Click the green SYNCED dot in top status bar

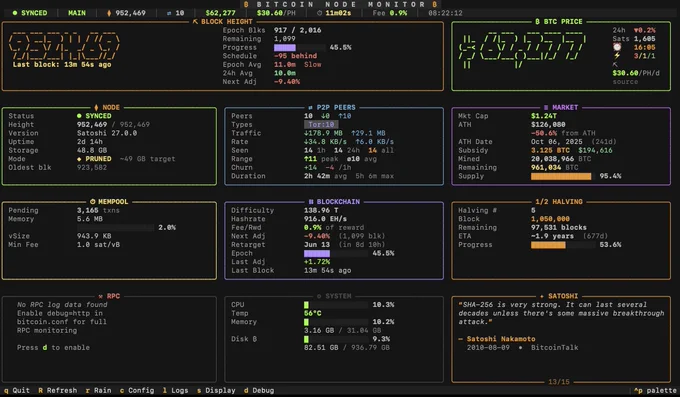(x=15, y=13)
